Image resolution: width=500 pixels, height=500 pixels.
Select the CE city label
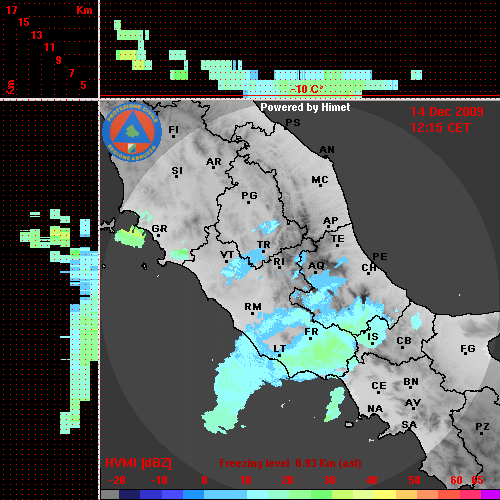[x=379, y=386]
